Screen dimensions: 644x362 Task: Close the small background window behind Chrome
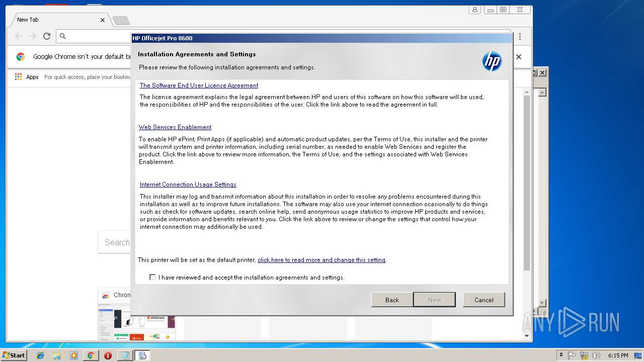(x=542, y=73)
